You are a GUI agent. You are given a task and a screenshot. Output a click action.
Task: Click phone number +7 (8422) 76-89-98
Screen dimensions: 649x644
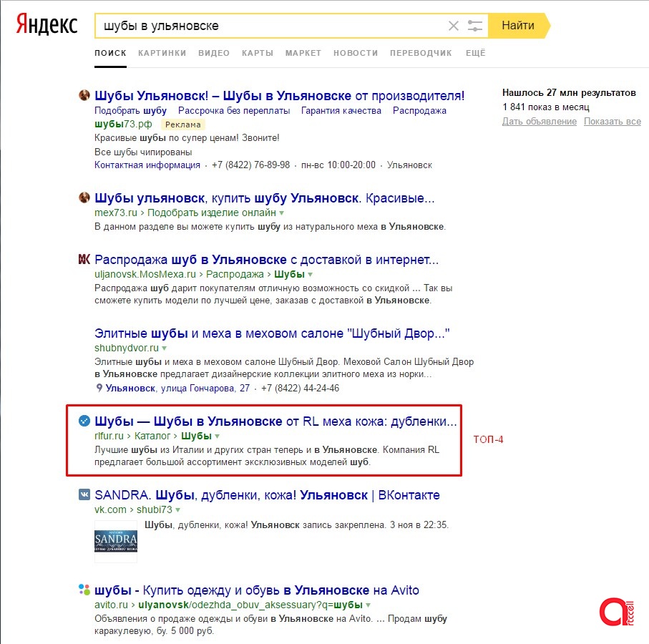(x=251, y=165)
